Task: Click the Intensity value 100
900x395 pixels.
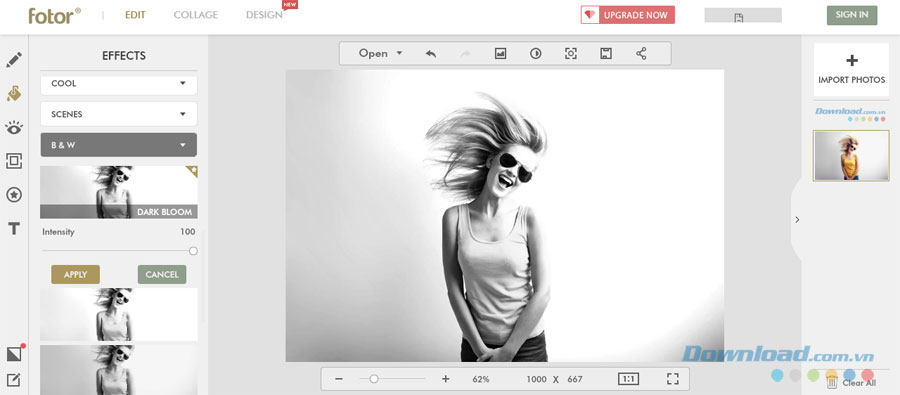Action: pyautogui.click(x=188, y=232)
